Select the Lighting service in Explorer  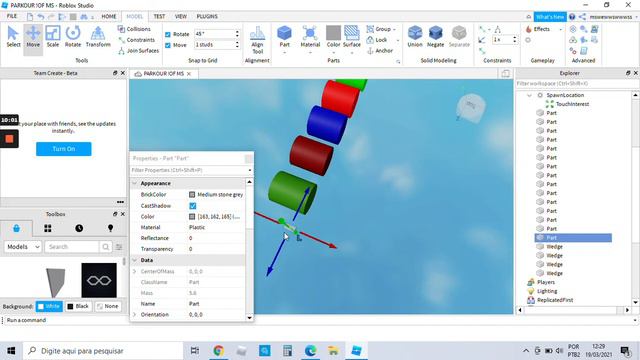[547, 291]
